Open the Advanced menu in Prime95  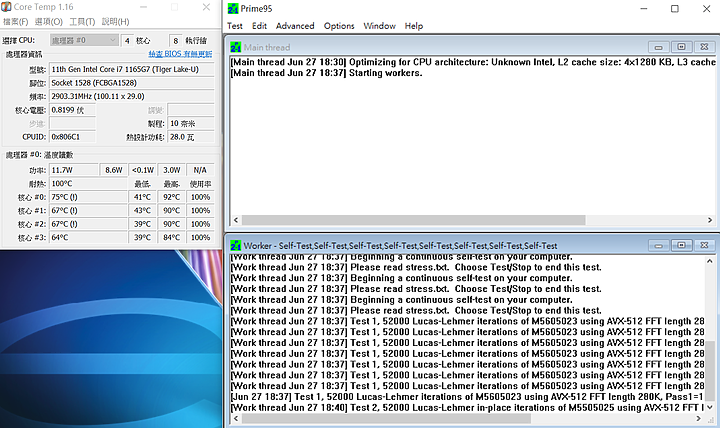(x=295, y=26)
